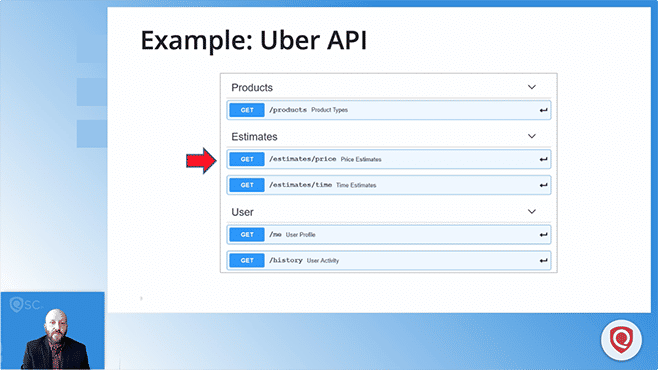Click the red shield logo badge
Viewport: 658px width, 370px height.
click(x=621, y=340)
